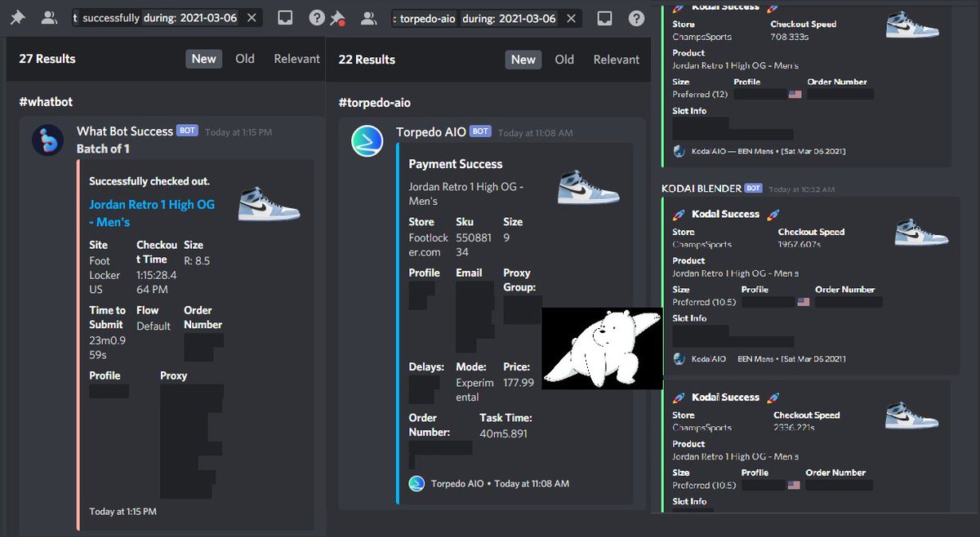Click the US flag in the Preferred (12) row
This screenshot has height=537, width=980.
(x=795, y=95)
